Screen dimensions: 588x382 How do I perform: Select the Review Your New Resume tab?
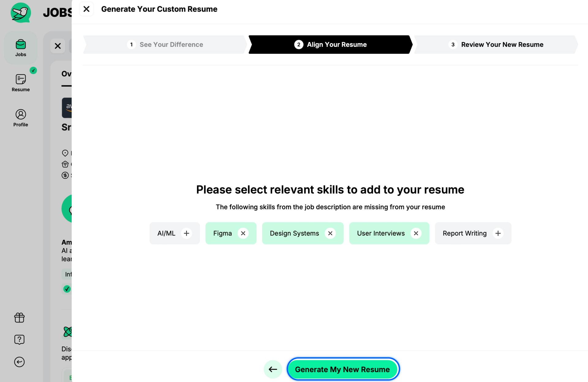(x=502, y=45)
